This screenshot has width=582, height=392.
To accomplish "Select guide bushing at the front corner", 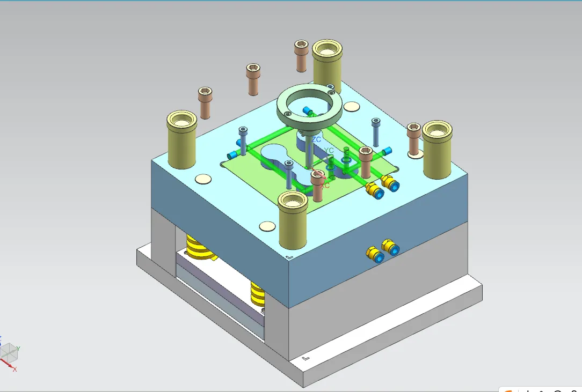I will [293, 220].
